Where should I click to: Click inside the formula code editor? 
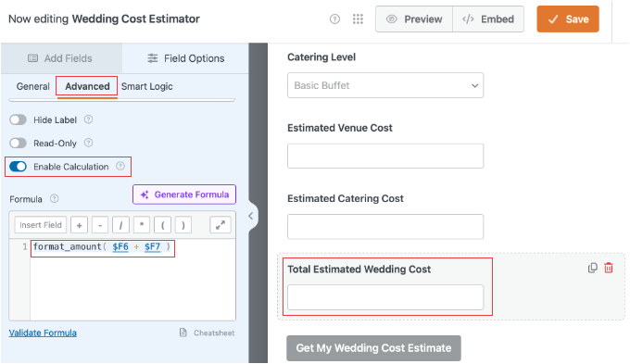tap(132, 280)
